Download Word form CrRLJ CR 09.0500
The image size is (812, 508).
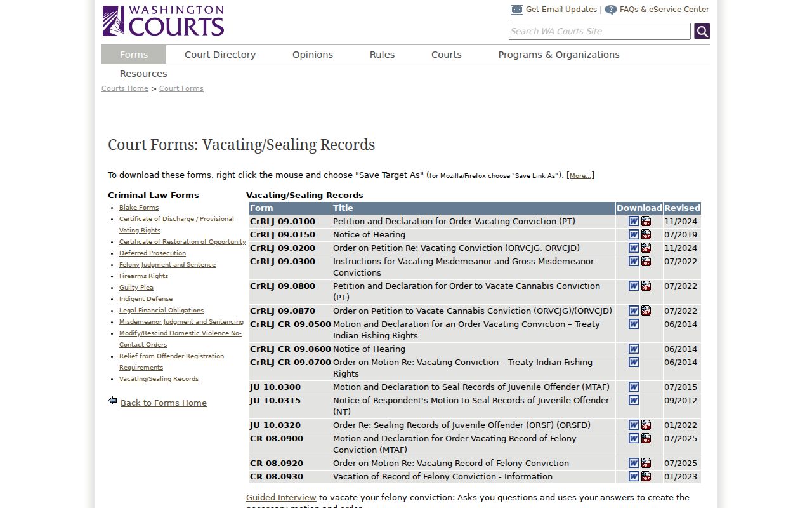coord(634,324)
